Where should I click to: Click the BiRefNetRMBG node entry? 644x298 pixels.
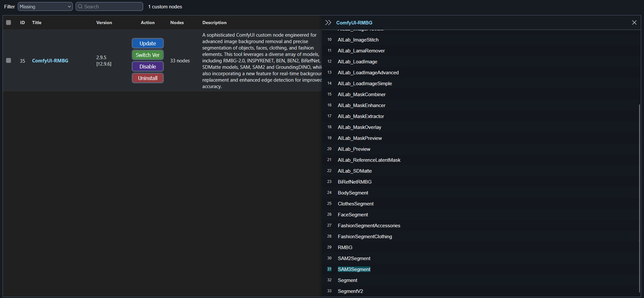355,182
